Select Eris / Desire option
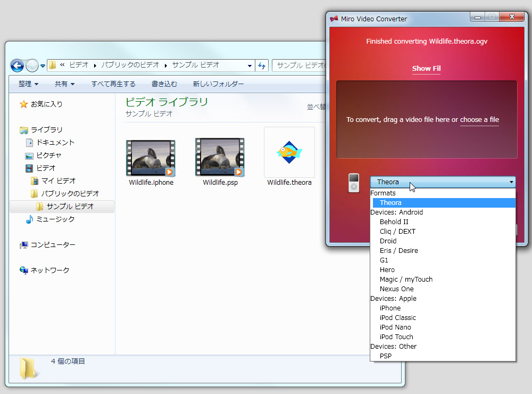The width and height of the screenshot is (532, 394). (x=444, y=251)
